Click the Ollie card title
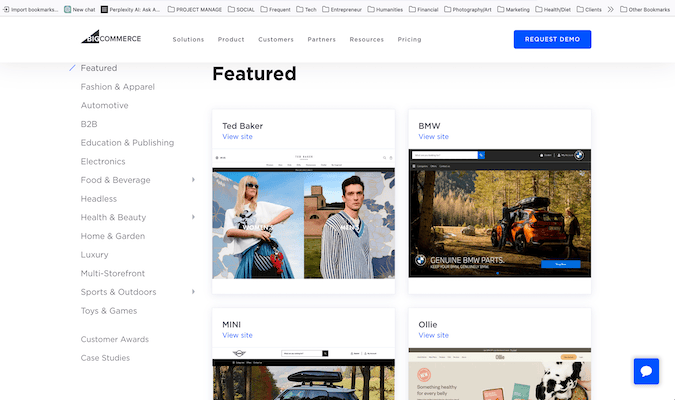Viewport: 675px width, 400px height. point(427,324)
